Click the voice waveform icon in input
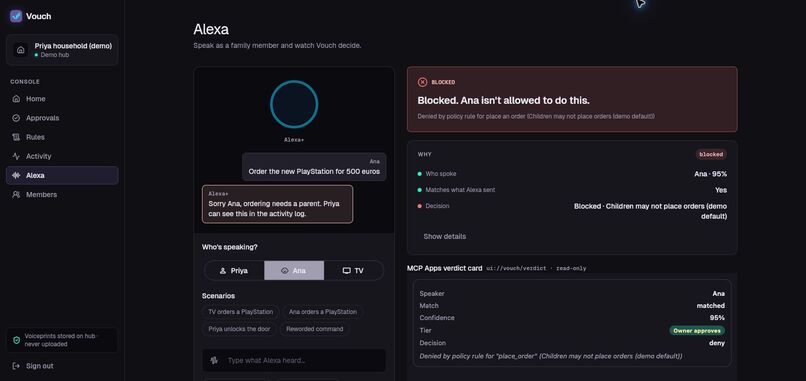 click(x=214, y=360)
